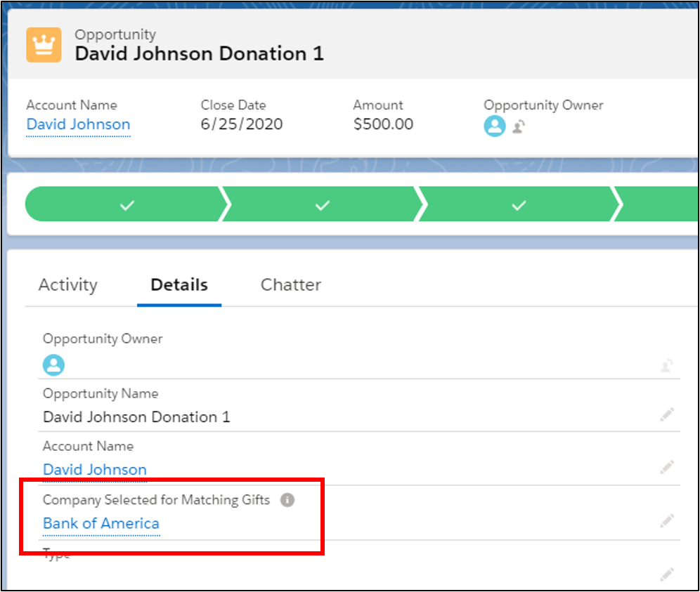Click the follow user icon beside the owner avatar
This screenshot has width=700, height=592.
pyautogui.click(x=518, y=126)
